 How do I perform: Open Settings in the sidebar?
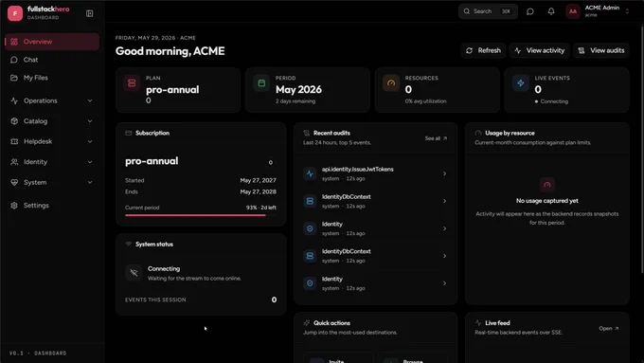click(x=52, y=205)
